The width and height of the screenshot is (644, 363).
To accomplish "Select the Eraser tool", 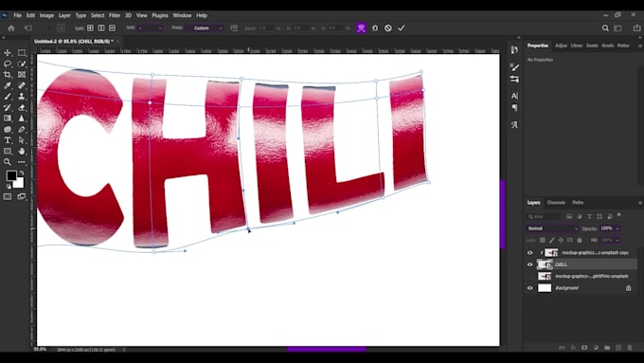I will point(22,107).
